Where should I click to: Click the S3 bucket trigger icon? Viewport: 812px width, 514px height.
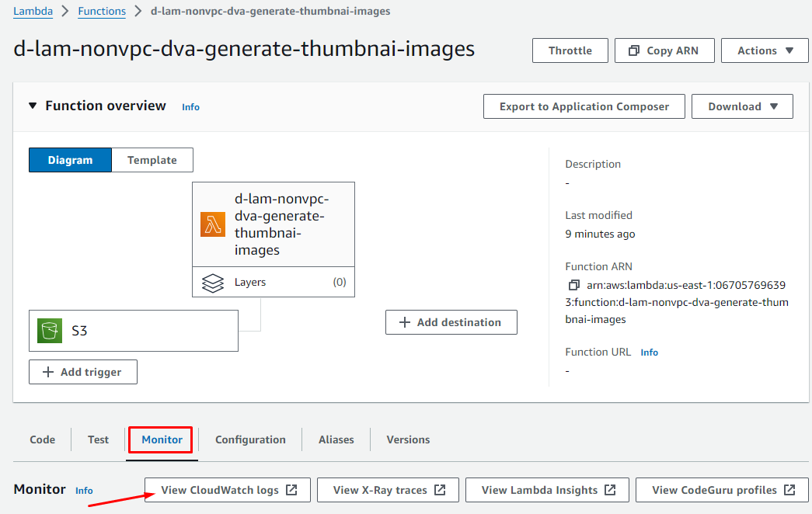(x=50, y=331)
